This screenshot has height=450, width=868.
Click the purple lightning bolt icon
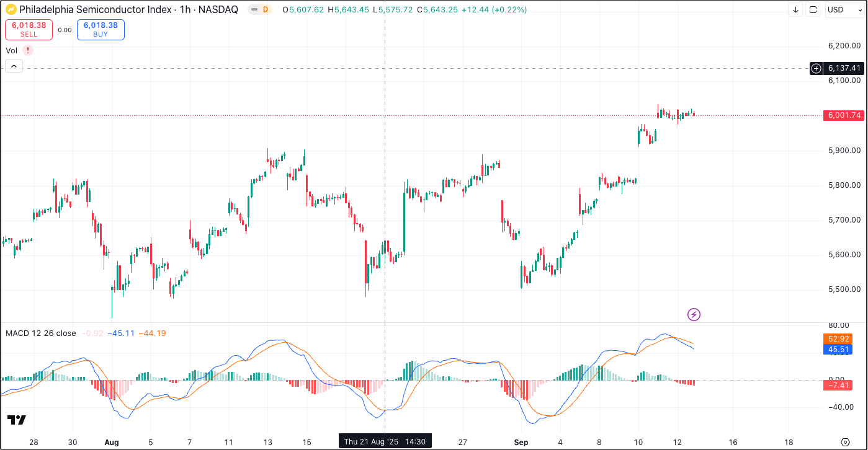[694, 314]
